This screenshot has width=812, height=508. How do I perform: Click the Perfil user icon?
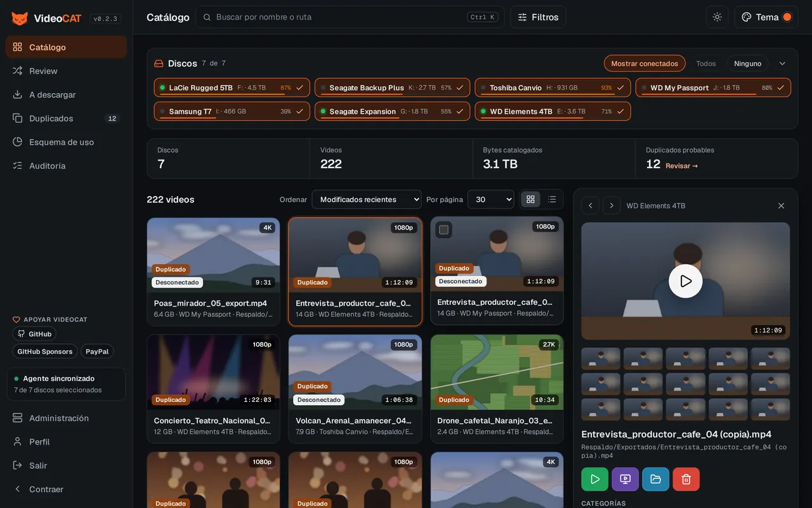18,442
